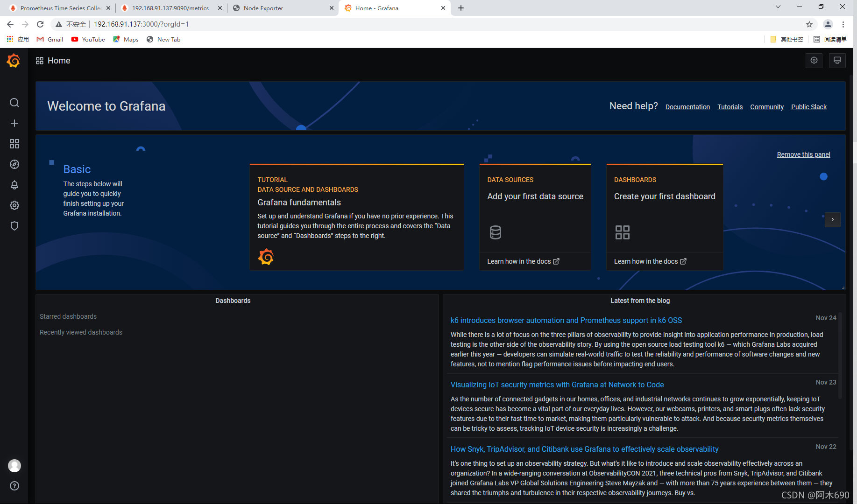Open the New Tab bookmark

point(163,39)
